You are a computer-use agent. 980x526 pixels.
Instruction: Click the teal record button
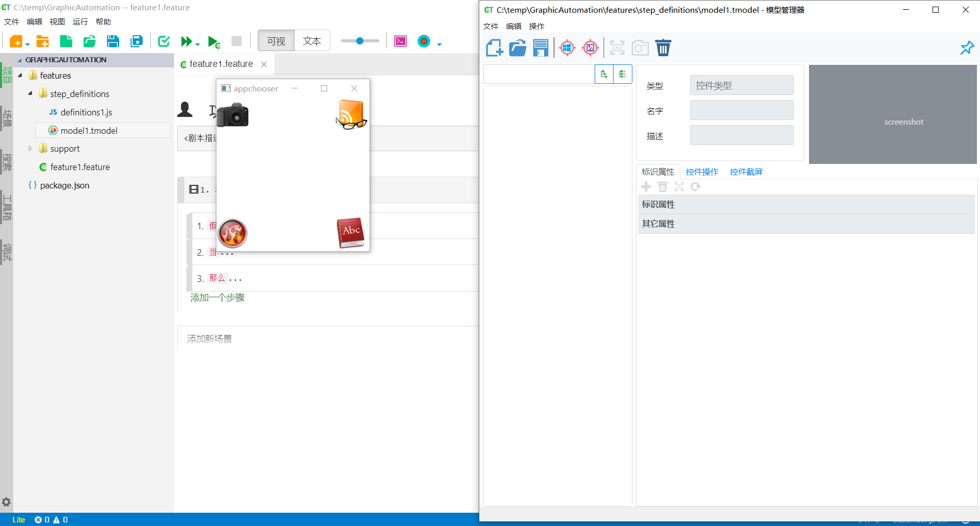pos(424,41)
